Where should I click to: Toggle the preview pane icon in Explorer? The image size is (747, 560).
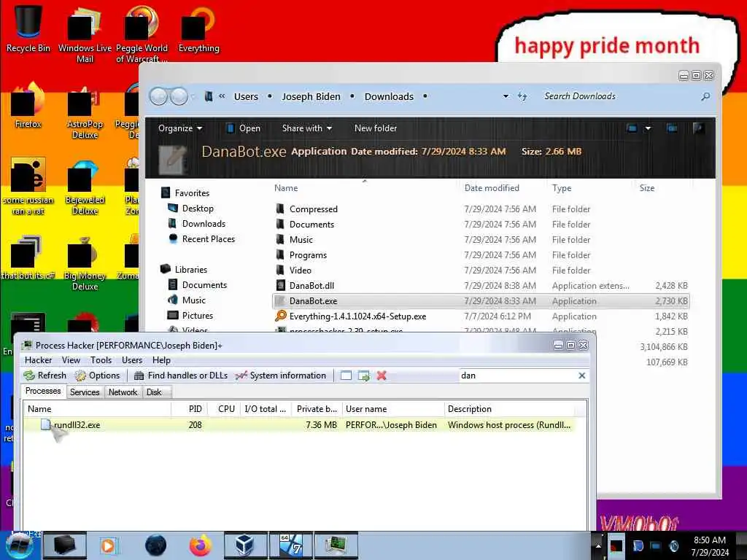coord(672,128)
